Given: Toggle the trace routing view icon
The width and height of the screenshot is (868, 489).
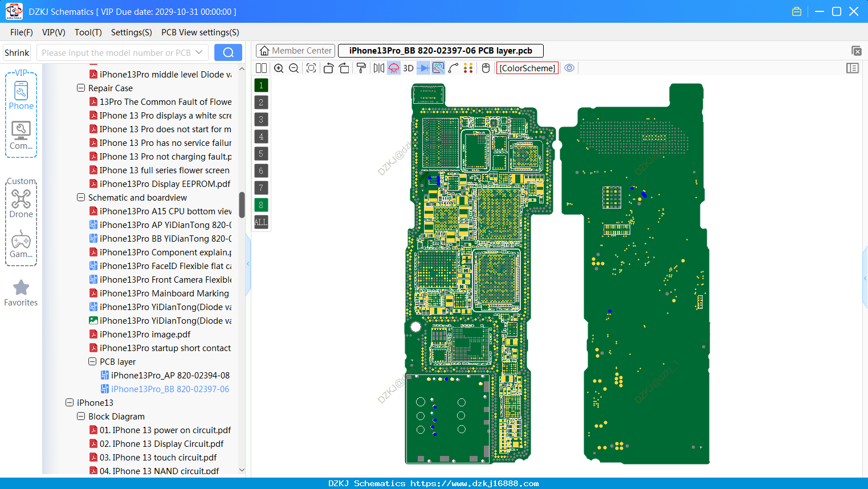Looking at the screenshot, I should [438, 68].
